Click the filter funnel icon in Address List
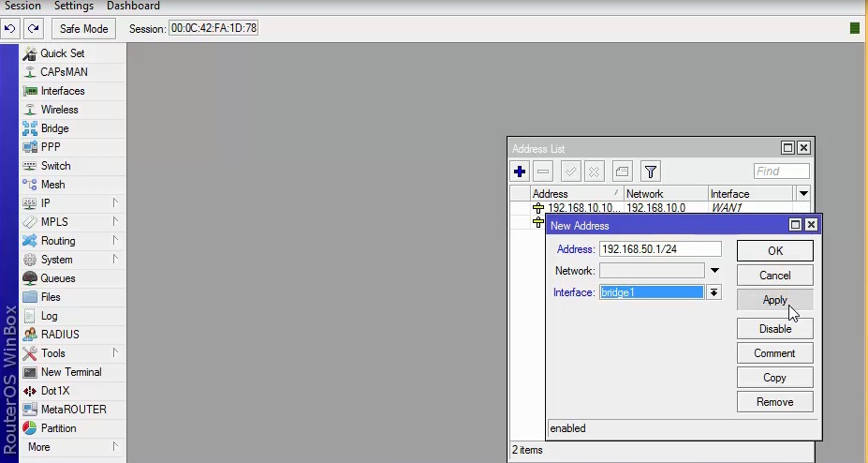Screen dimensions: 868x463 [651, 172]
